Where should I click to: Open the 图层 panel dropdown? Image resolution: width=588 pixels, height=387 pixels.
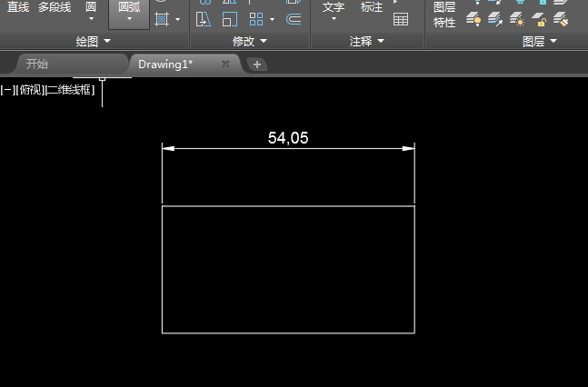[540, 41]
